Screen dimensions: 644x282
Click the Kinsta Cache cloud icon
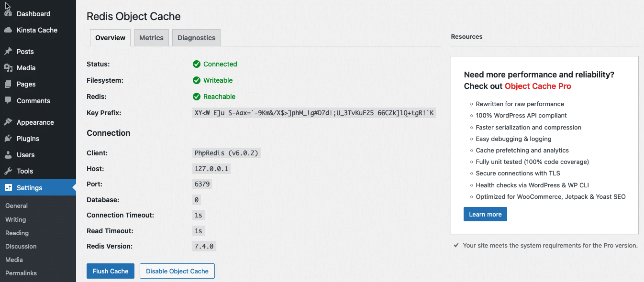pos(8,30)
